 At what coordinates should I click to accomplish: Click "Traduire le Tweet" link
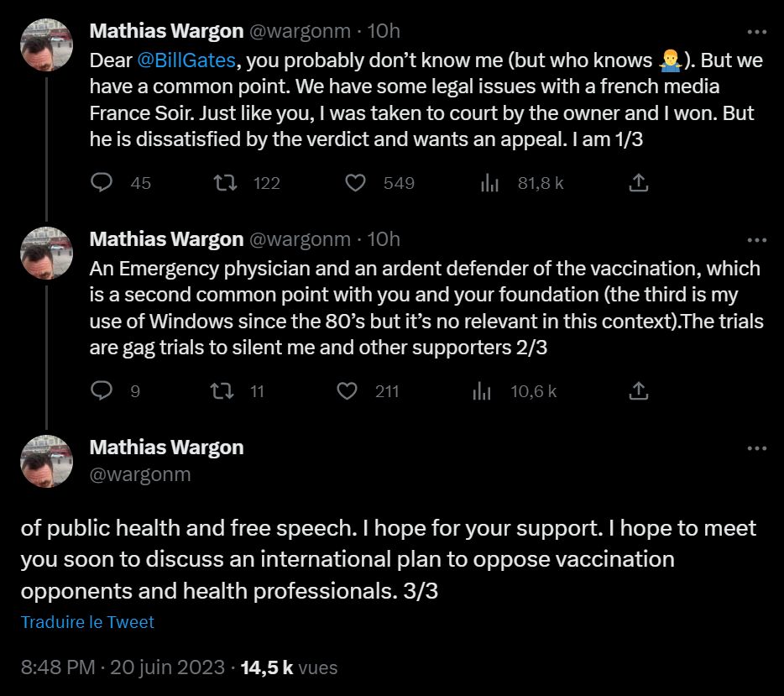click(87, 622)
